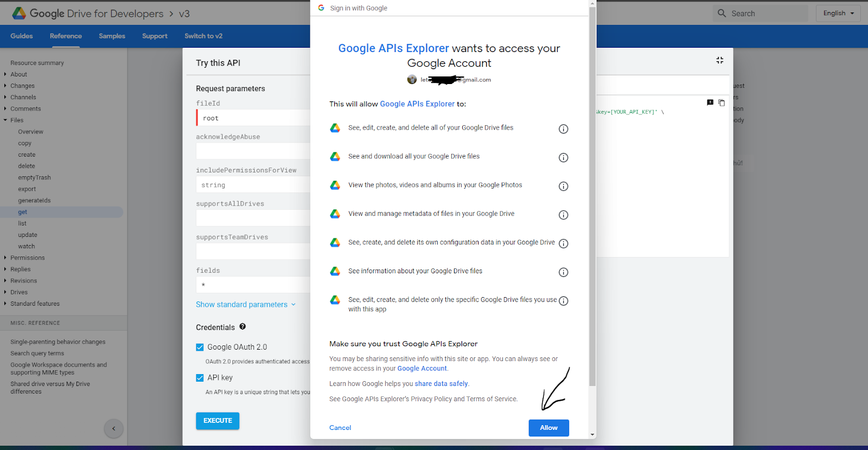Toggle the Google OAuth 2.0 checkbox

pyautogui.click(x=200, y=347)
